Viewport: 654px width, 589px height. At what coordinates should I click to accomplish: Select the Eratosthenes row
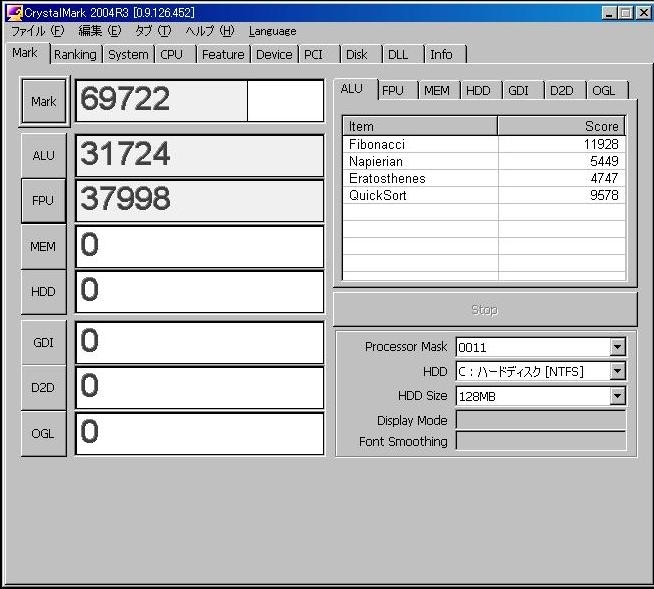(483, 179)
